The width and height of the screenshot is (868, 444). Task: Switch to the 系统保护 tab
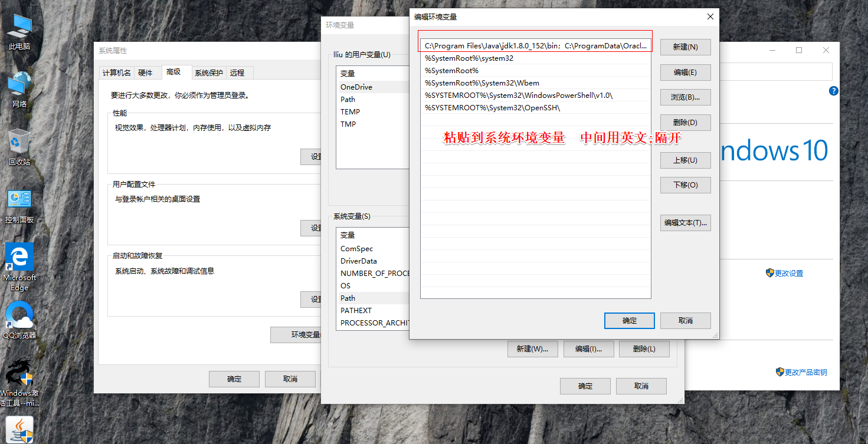[x=209, y=73]
